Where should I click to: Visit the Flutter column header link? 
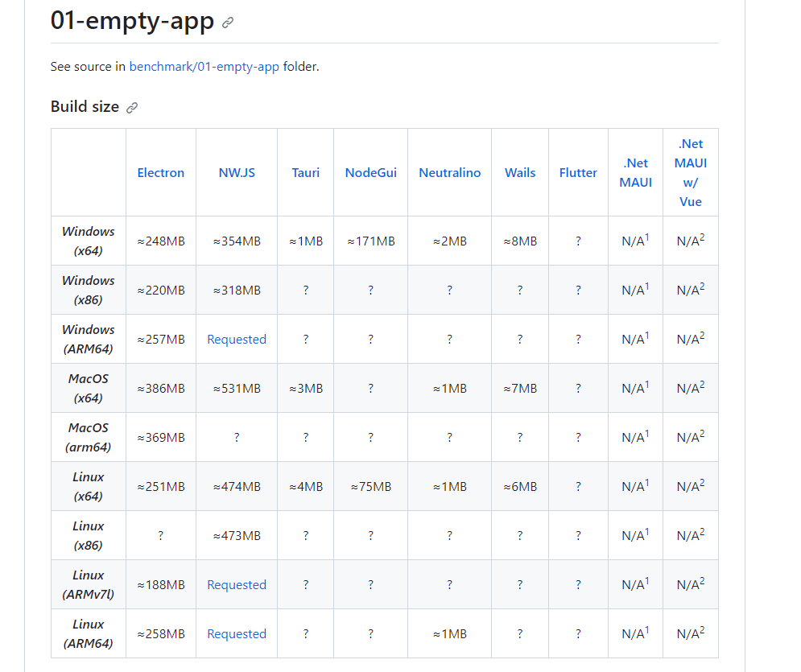point(578,172)
